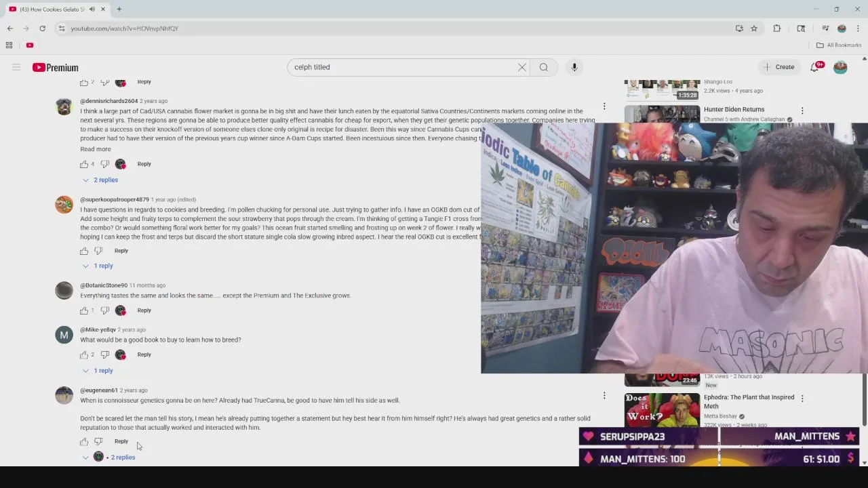Clear the search box with the X

pyautogui.click(x=522, y=67)
